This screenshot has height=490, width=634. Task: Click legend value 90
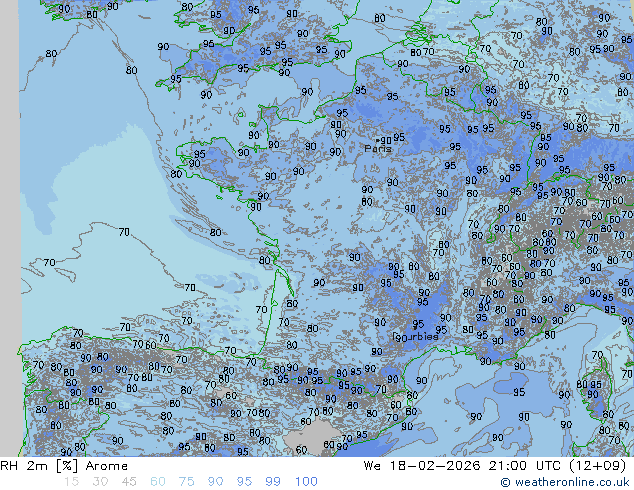click(215, 482)
